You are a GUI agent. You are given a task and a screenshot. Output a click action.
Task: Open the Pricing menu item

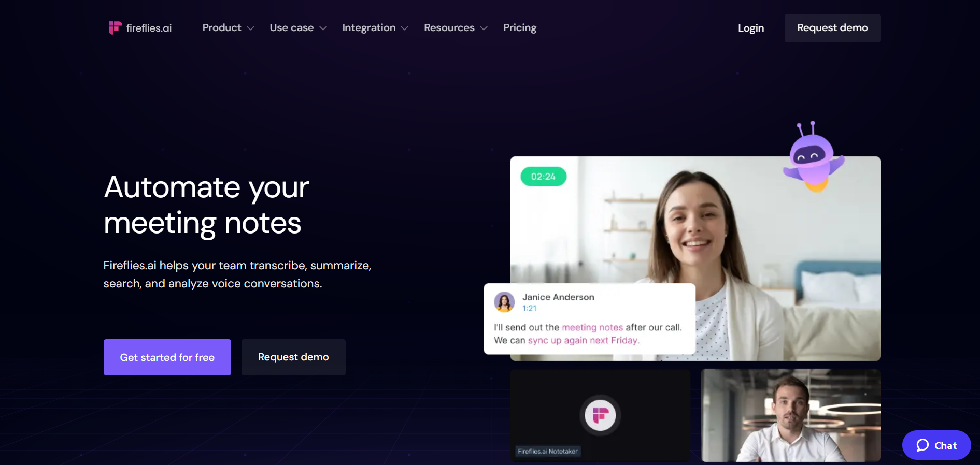pos(520,28)
